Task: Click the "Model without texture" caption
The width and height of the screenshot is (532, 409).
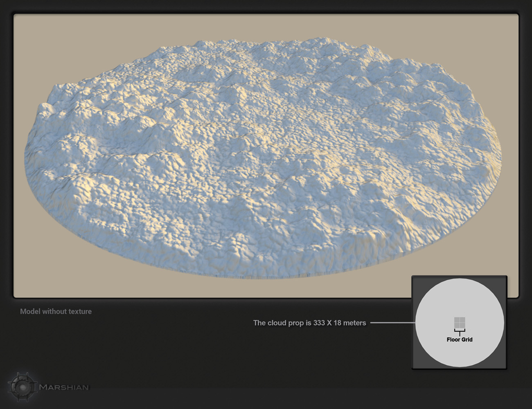Action: point(56,311)
